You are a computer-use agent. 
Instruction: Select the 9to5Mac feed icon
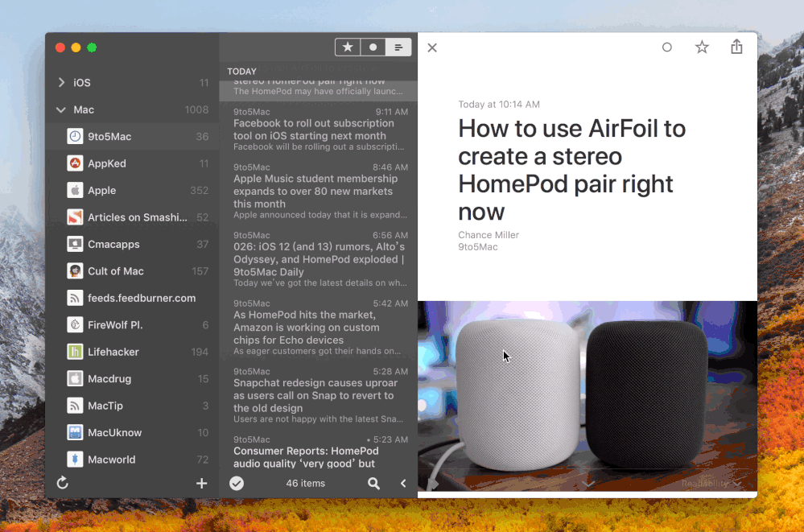pos(75,137)
